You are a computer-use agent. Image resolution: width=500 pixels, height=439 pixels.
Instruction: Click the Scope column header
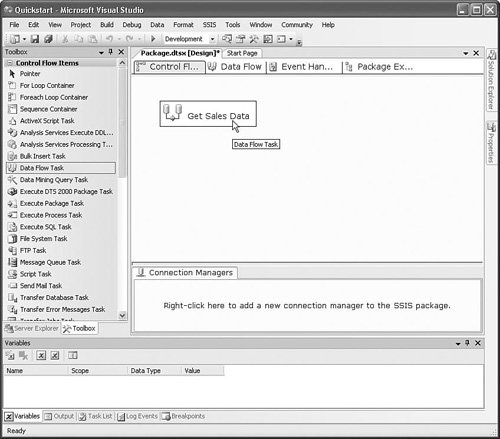coord(98,371)
